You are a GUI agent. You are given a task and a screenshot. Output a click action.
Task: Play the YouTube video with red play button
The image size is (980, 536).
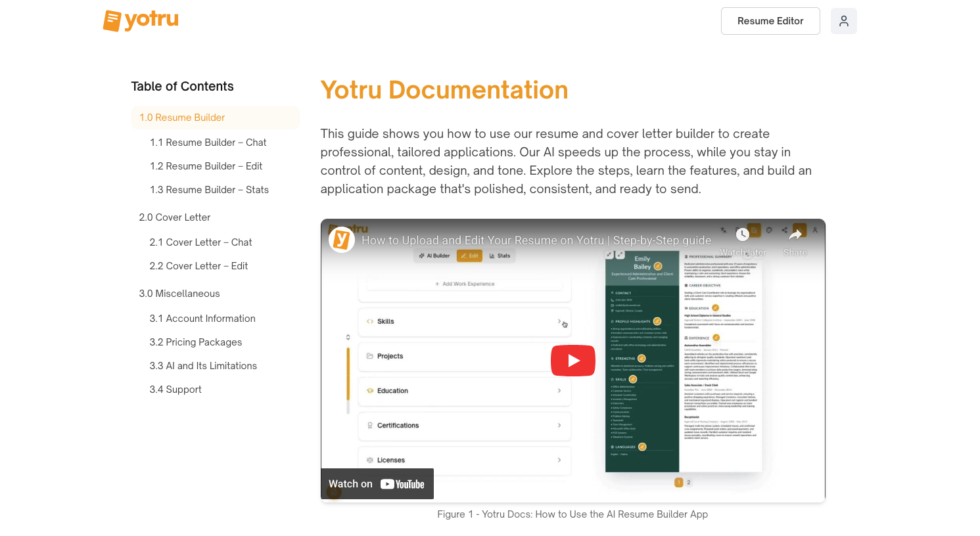(x=573, y=361)
